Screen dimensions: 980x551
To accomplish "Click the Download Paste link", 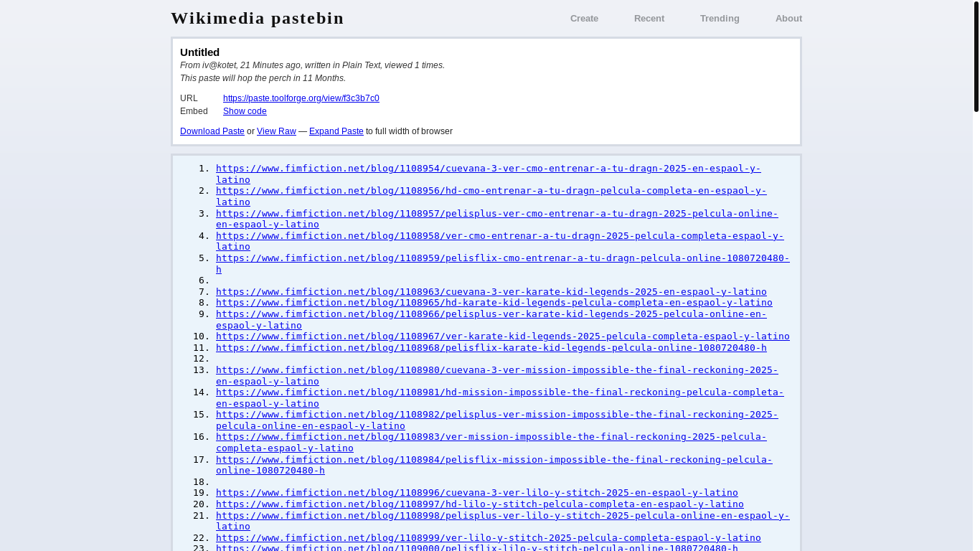I will point(212,131).
